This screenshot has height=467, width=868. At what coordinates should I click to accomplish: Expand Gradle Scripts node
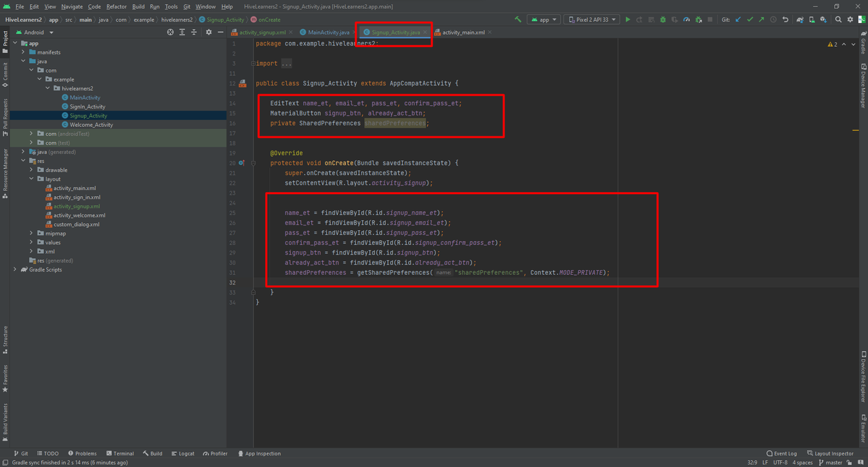15,269
